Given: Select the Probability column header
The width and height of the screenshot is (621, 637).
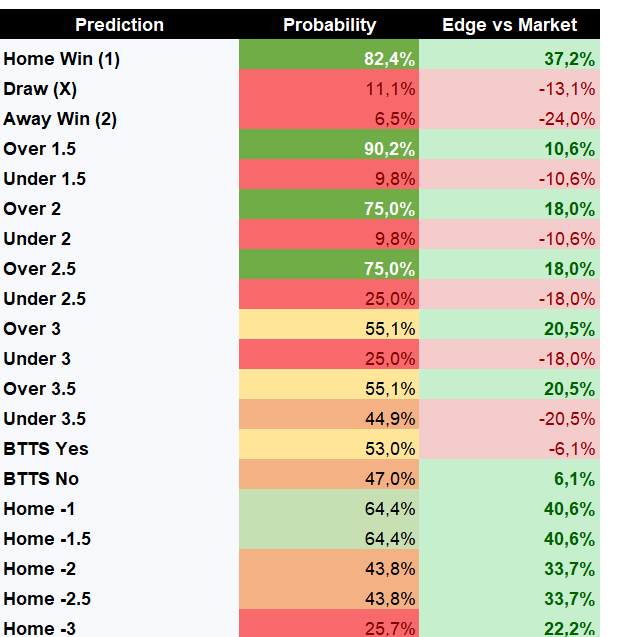Looking at the screenshot, I should (329, 24).
